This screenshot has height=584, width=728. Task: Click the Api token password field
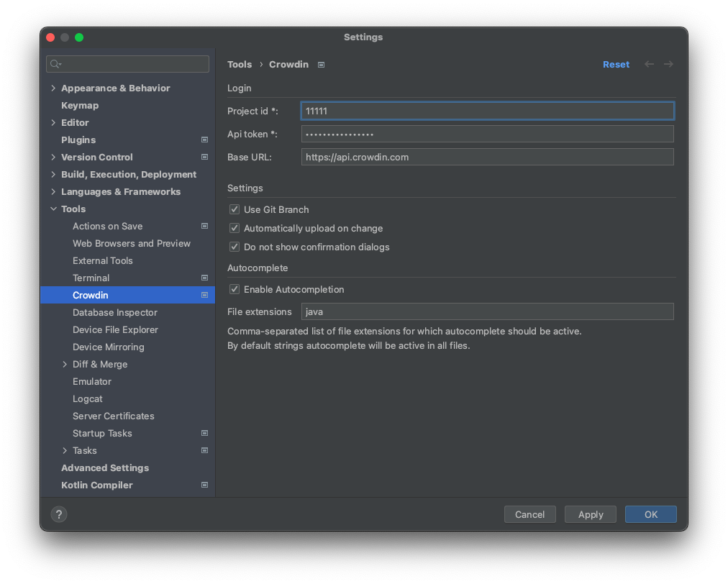click(488, 134)
